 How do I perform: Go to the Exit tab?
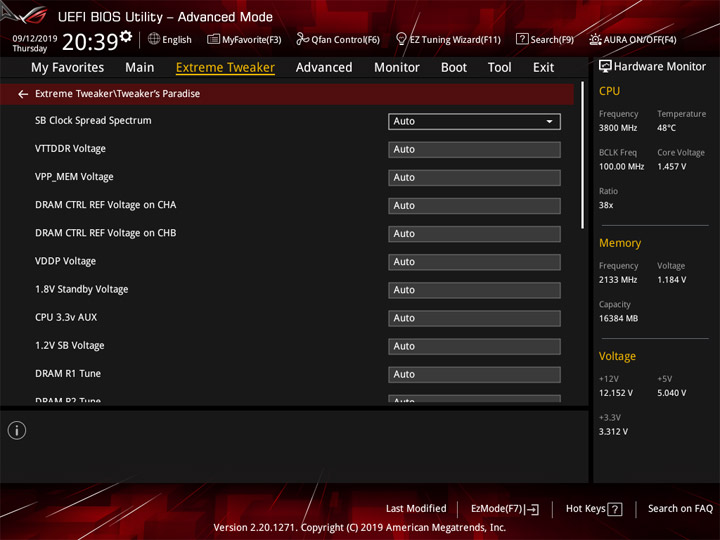point(543,68)
